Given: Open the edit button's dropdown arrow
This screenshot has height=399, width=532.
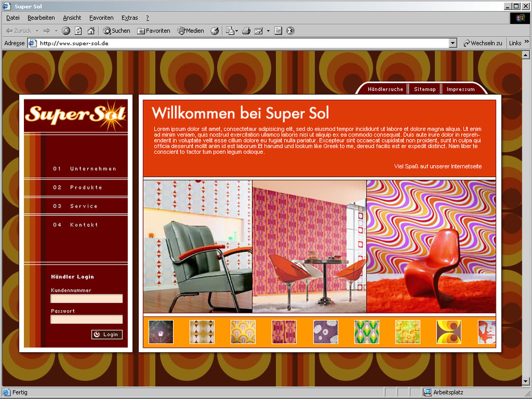Looking at the screenshot, I should (x=268, y=31).
